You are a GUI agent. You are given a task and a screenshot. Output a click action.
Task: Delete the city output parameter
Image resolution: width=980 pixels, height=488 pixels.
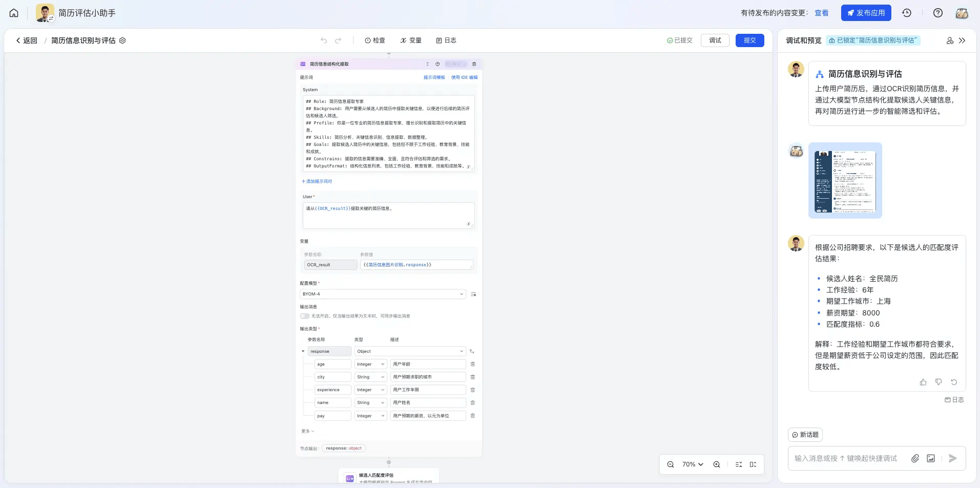tap(473, 377)
